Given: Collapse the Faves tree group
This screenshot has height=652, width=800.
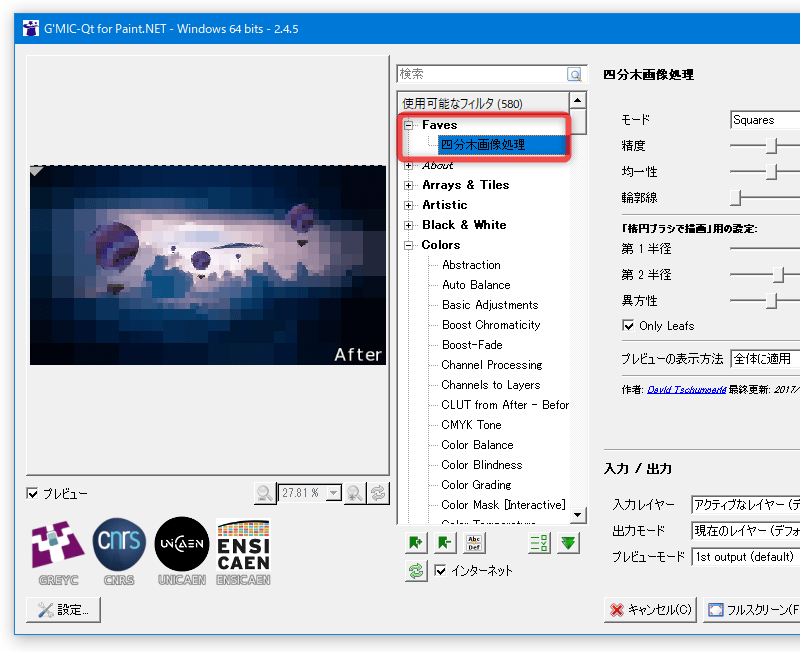Looking at the screenshot, I should coord(409,125).
